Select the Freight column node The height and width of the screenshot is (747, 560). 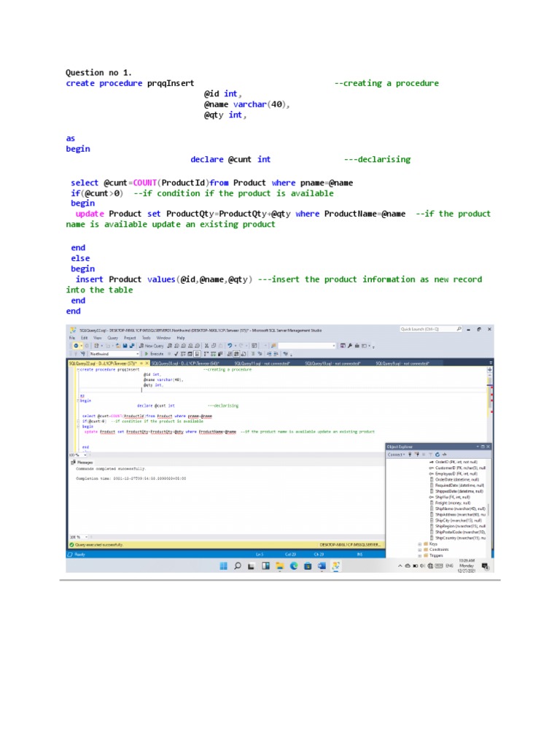click(450, 503)
